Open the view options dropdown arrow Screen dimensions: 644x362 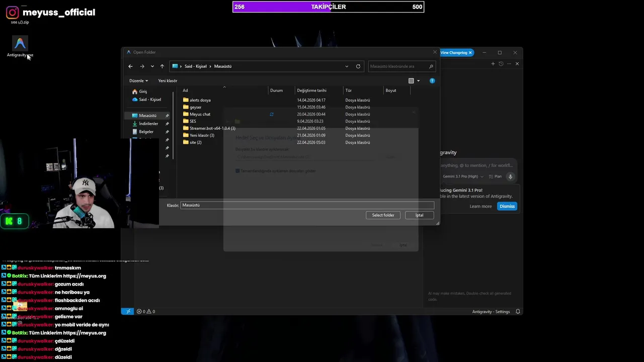[x=418, y=80]
